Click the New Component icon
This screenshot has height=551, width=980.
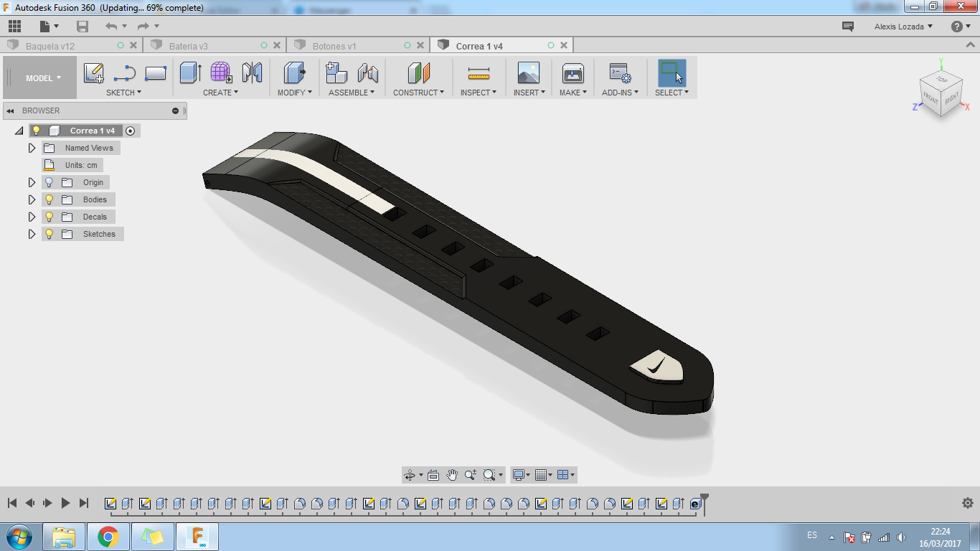(x=336, y=73)
